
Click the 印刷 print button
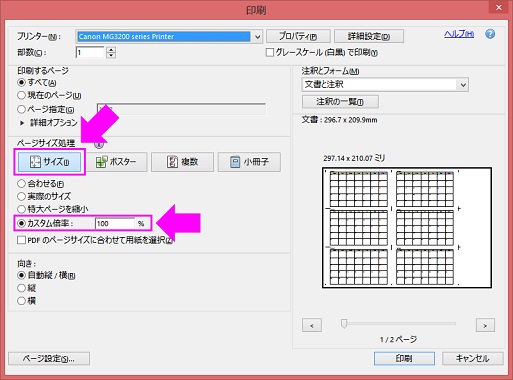pos(404,359)
